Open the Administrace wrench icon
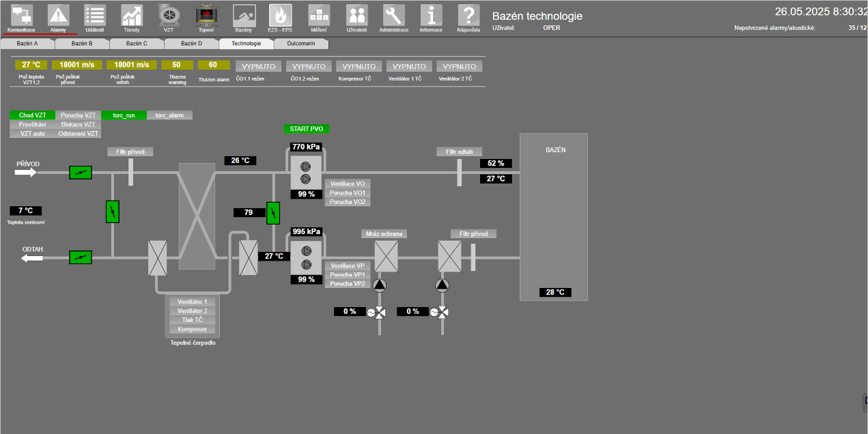868x434 pixels. pyautogui.click(x=393, y=15)
